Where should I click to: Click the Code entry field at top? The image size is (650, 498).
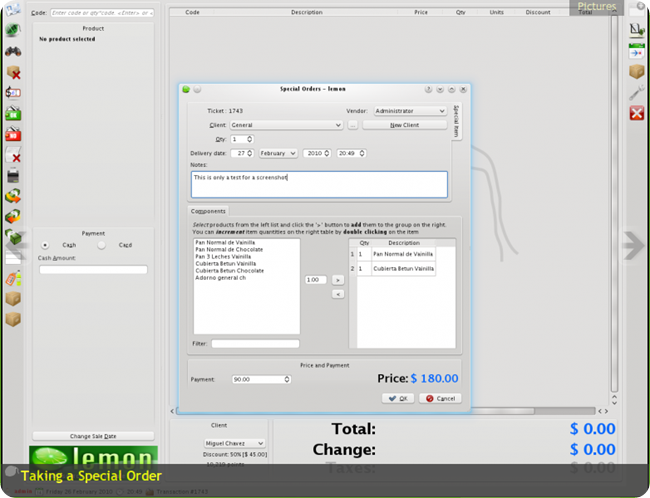click(x=102, y=13)
